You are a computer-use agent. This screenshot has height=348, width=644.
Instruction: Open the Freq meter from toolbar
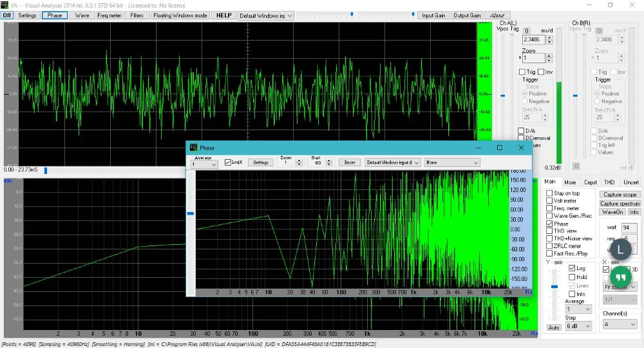pos(109,15)
